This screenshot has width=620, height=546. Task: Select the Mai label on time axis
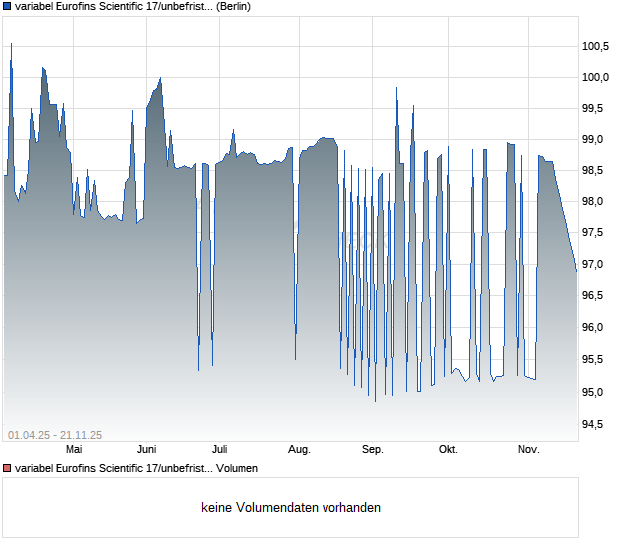pyautogui.click(x=73, y=450)
